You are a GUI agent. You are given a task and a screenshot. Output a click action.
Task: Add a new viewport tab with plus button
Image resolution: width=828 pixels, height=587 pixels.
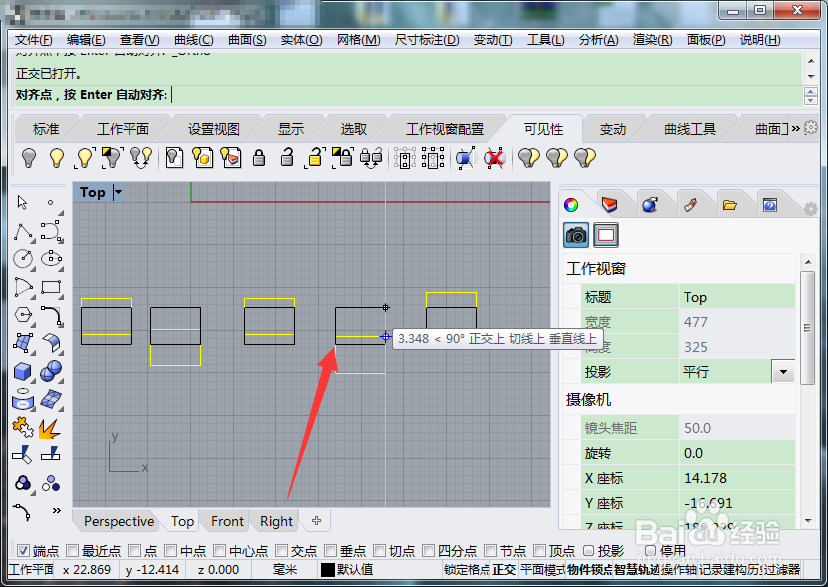click(x=316, y=521)
